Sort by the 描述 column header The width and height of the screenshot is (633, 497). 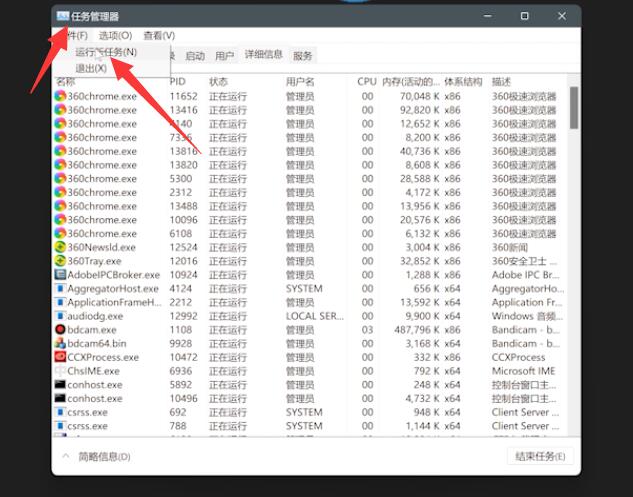tap(501, 82)
